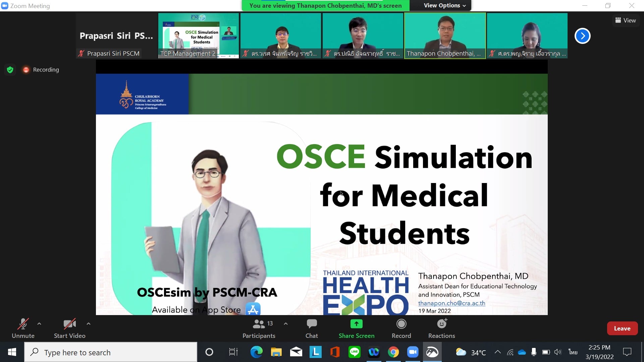Restore down the Zoom window

coord(608,5)
